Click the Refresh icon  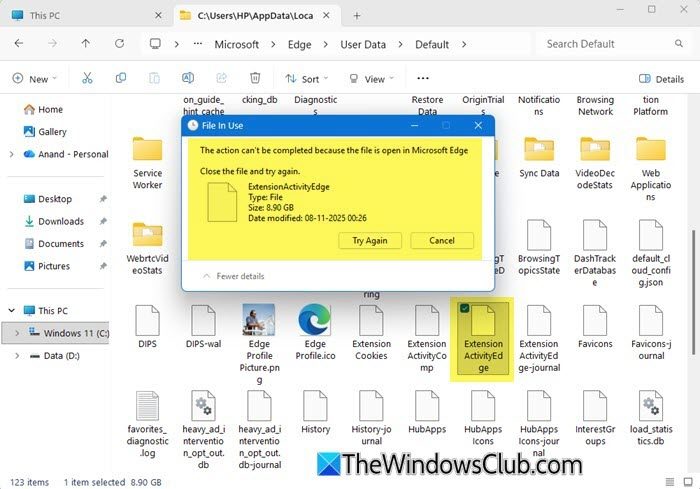point(119,43)
